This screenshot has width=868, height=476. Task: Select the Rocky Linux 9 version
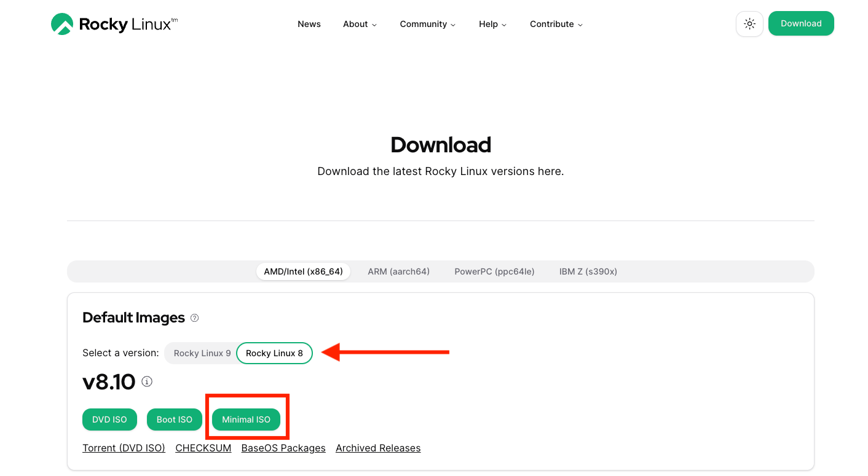tap(202, 353)
